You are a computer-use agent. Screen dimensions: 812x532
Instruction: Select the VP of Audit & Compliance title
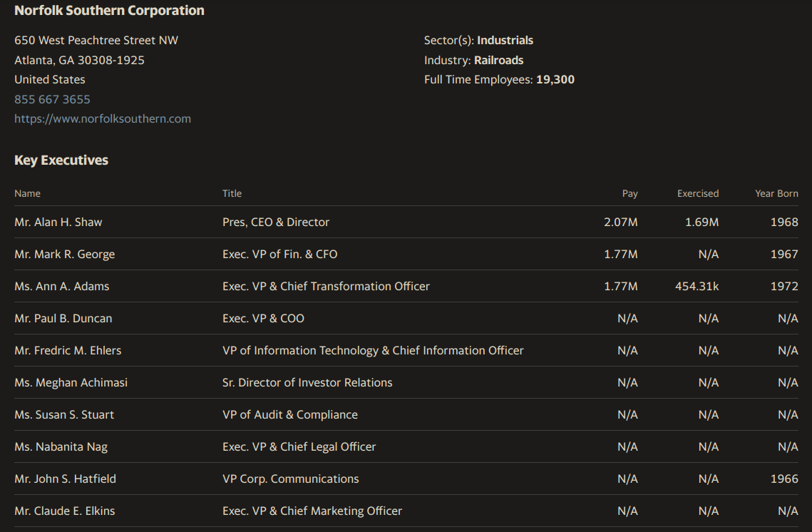pyautogui.click(x=290, y=415)
